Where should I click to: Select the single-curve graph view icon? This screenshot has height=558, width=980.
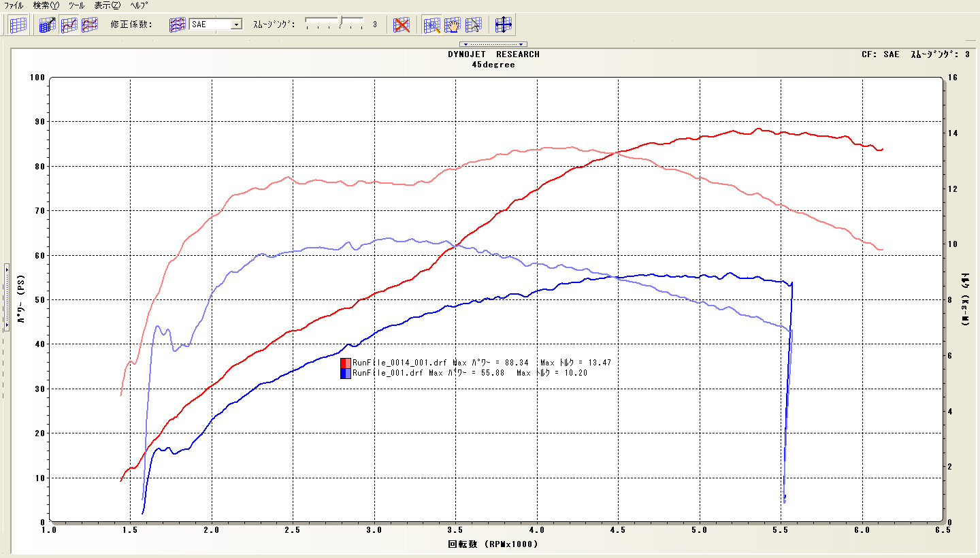[x=69, y=25]
